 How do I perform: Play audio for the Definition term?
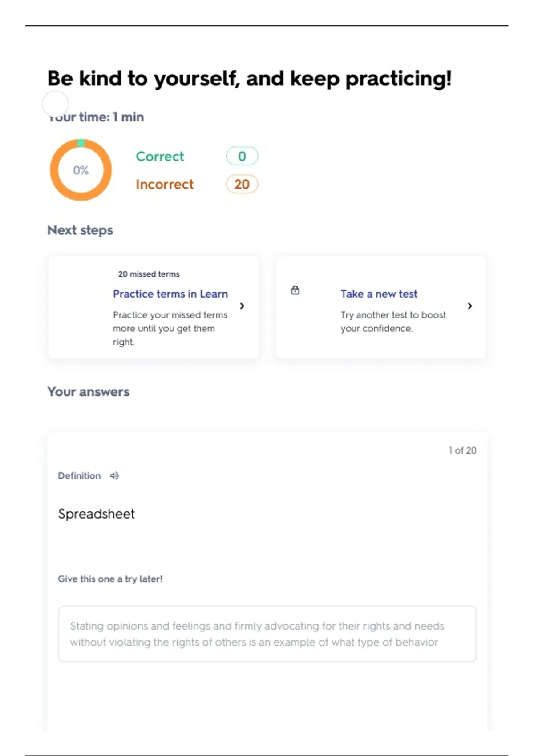click(114, 475)
